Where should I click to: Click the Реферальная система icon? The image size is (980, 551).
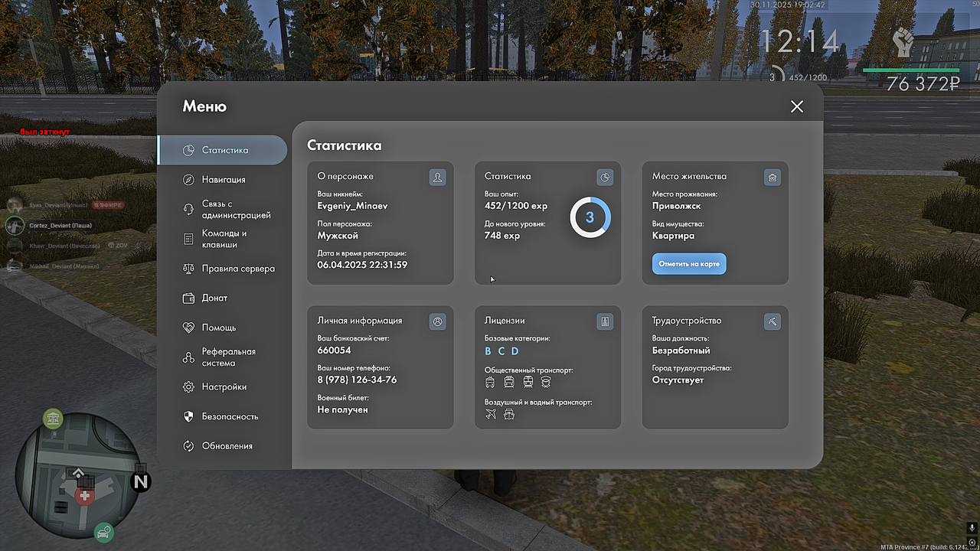pyautogui.click(x=188, y=357)
